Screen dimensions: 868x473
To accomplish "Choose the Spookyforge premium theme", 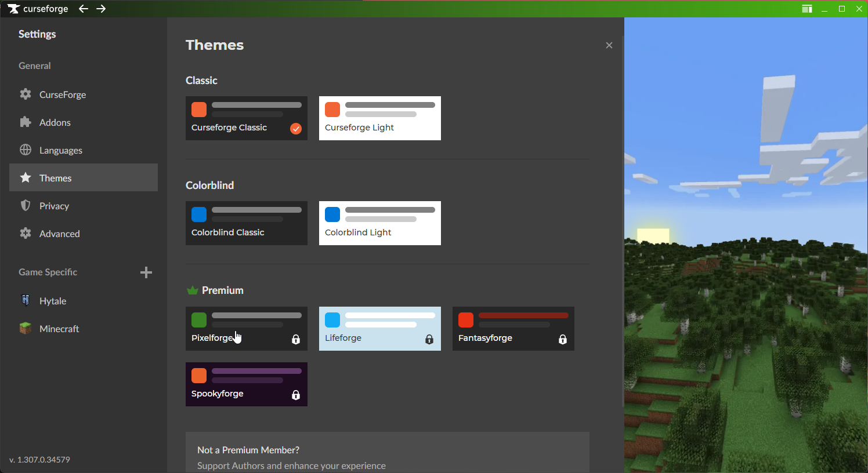I will tap(247, 384).
